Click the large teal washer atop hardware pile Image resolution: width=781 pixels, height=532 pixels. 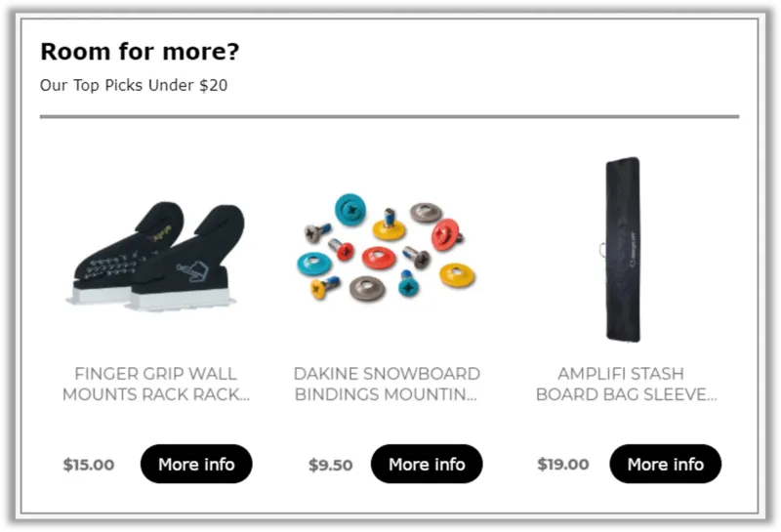[350, 209]
